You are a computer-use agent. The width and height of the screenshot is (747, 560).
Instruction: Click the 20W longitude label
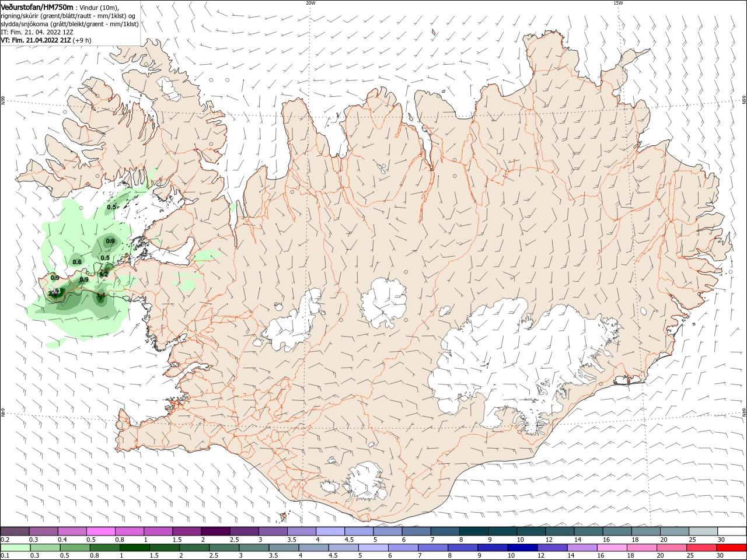(x=310, y=3)
